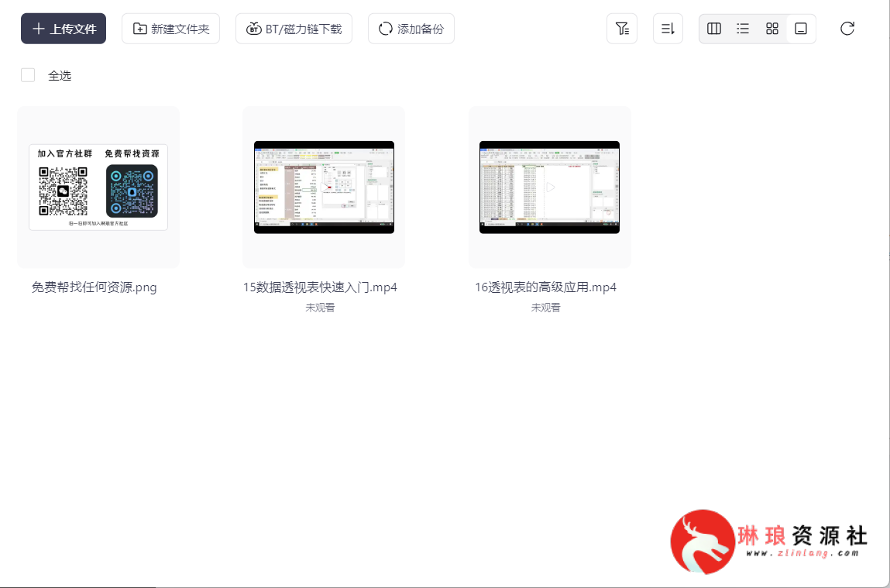Switch to column view layout

(714, 29)
